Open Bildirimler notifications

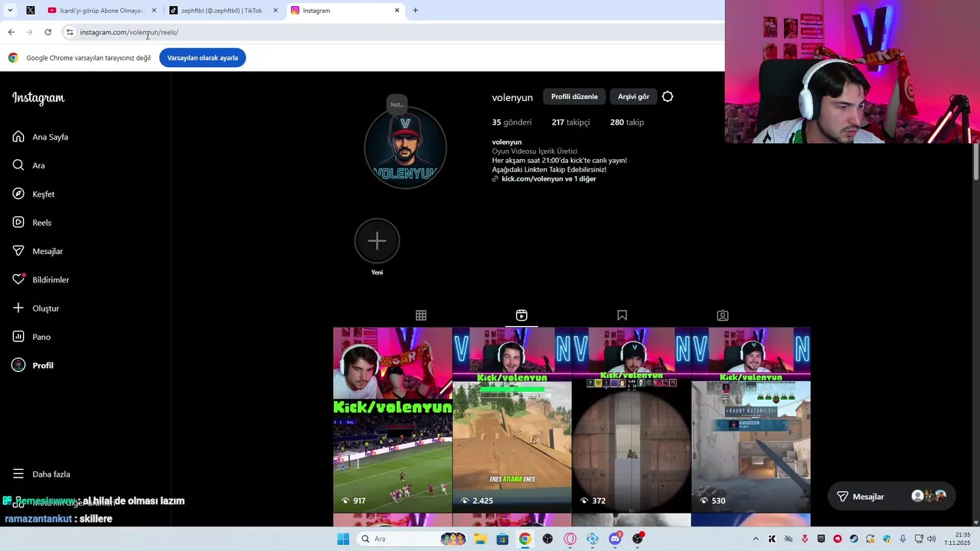click(x=41, y=280)
